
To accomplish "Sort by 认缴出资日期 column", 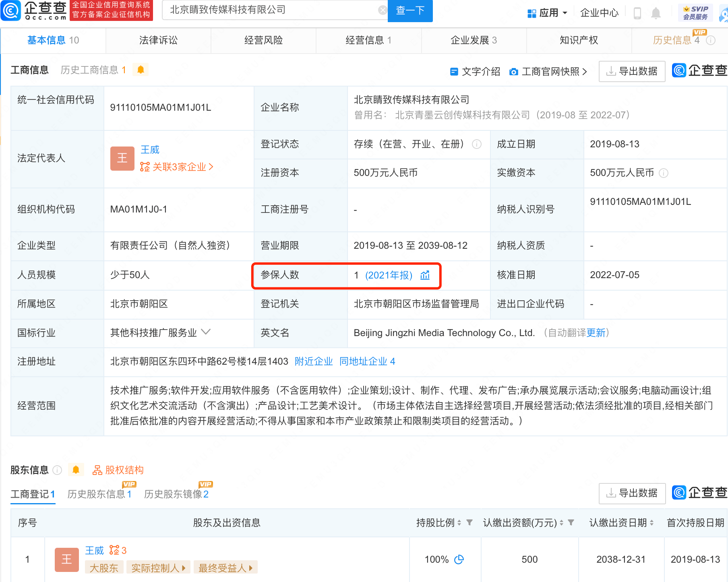I will pyautogui.click(x=651, y=523).
